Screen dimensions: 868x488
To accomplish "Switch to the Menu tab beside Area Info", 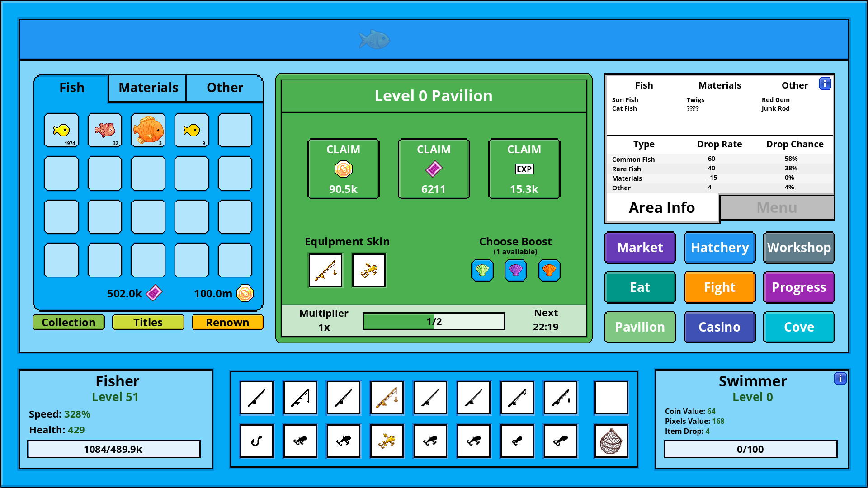I will tap(776, 207).
